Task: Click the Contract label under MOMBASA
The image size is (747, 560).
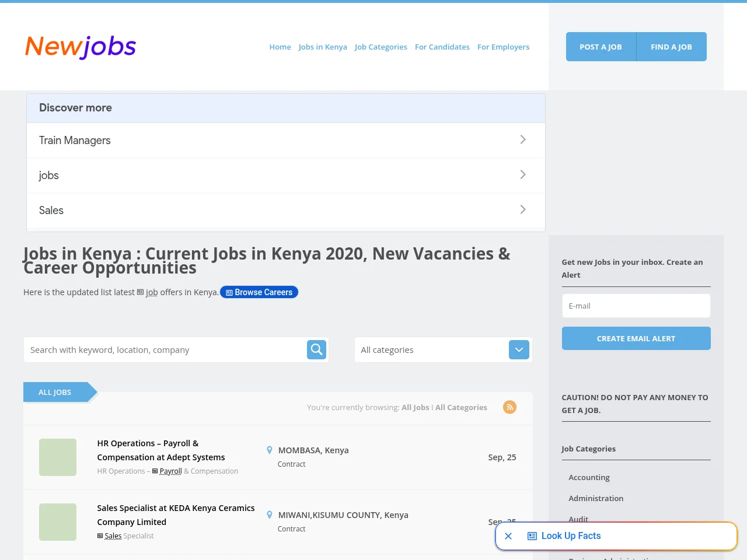Action: (292, 464)
